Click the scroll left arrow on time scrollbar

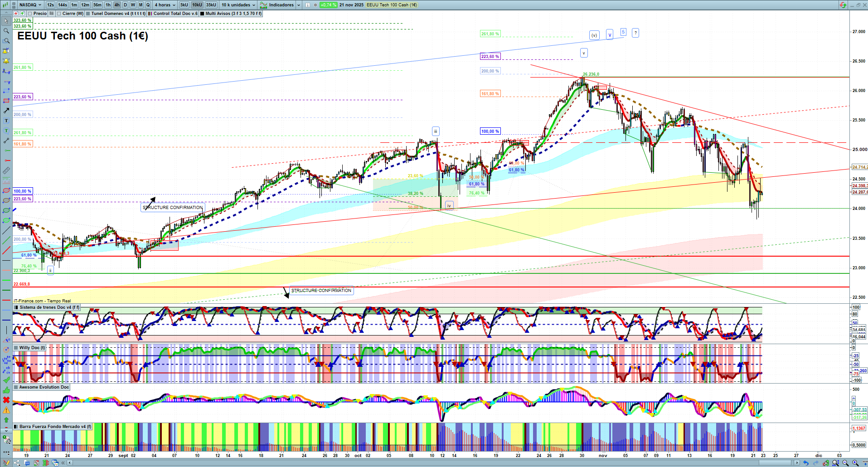point(69,463)
